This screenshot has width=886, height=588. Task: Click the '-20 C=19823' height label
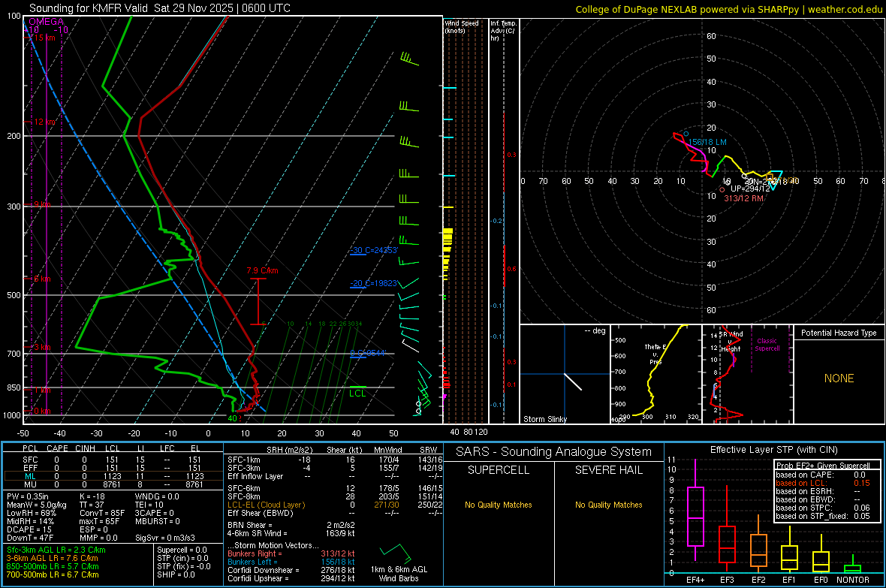375,283
